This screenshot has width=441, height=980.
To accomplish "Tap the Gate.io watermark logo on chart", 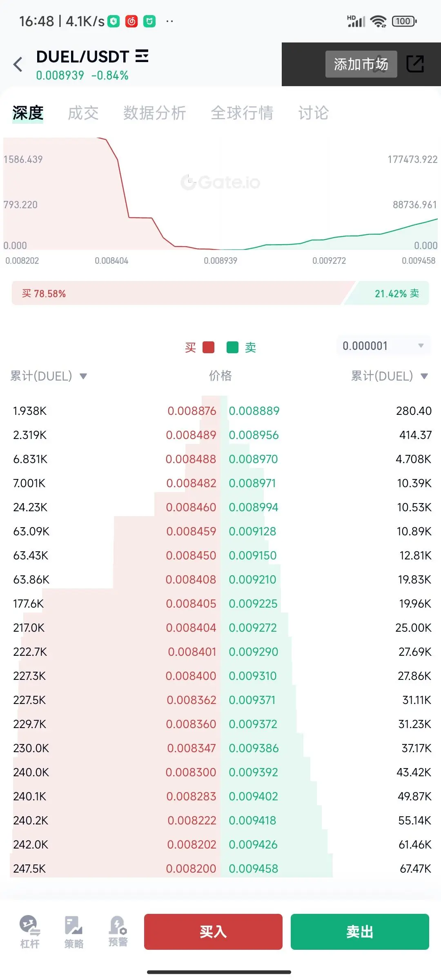I will (220, 182).
